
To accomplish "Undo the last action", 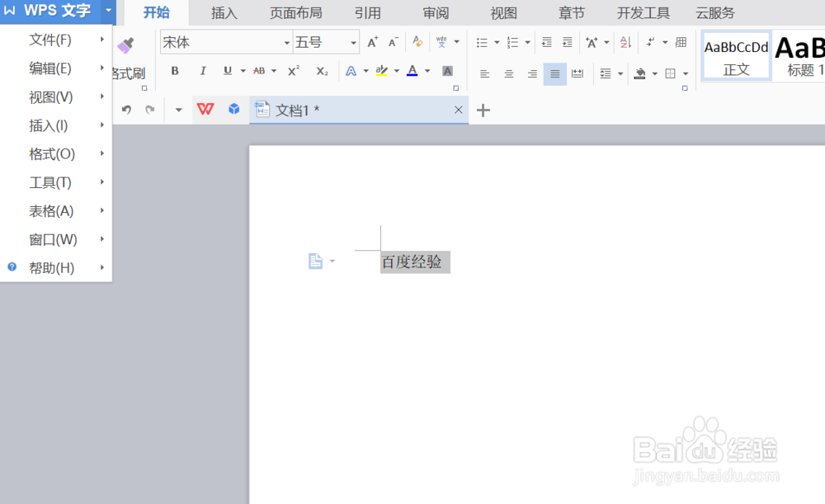I will click(126, 110).
